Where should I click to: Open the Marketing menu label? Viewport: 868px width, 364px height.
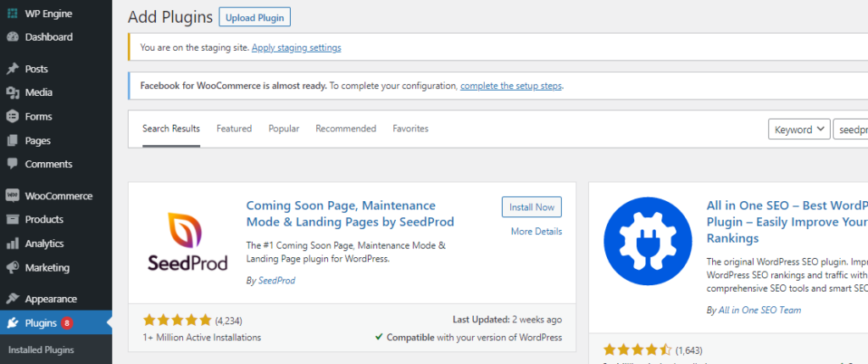pos(47,267)
